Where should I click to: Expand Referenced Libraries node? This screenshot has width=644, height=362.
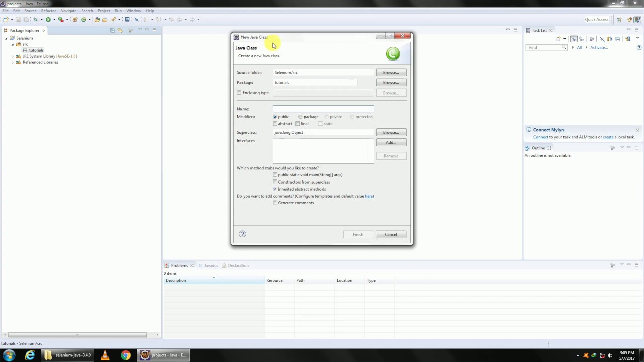[12, 62]
